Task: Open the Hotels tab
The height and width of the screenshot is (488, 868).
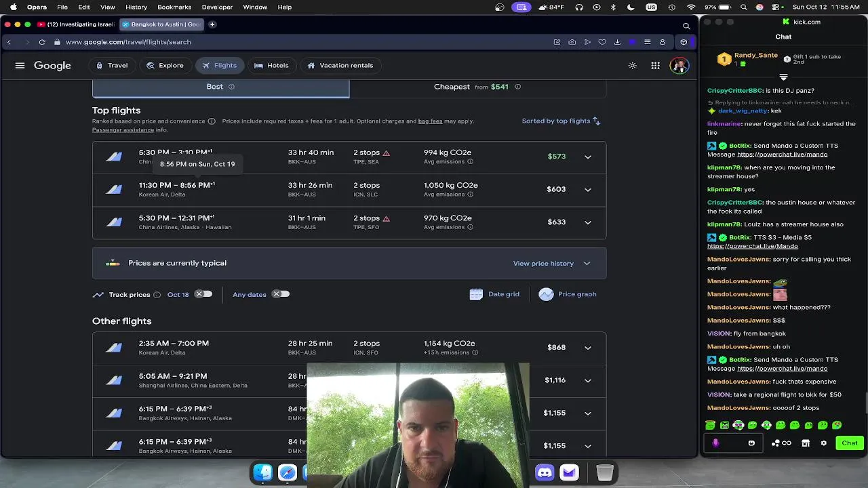Action: (x=271, y=66)
